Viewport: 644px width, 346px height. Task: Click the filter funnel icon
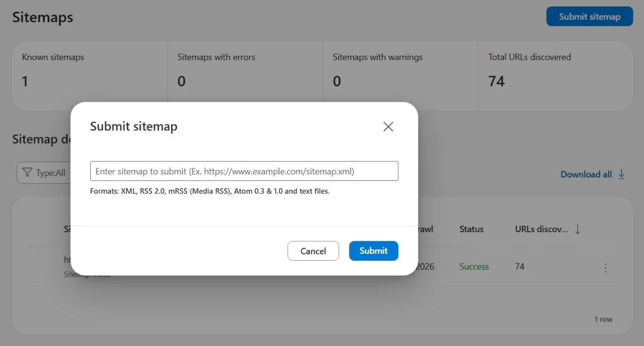[x=27, y=173]
